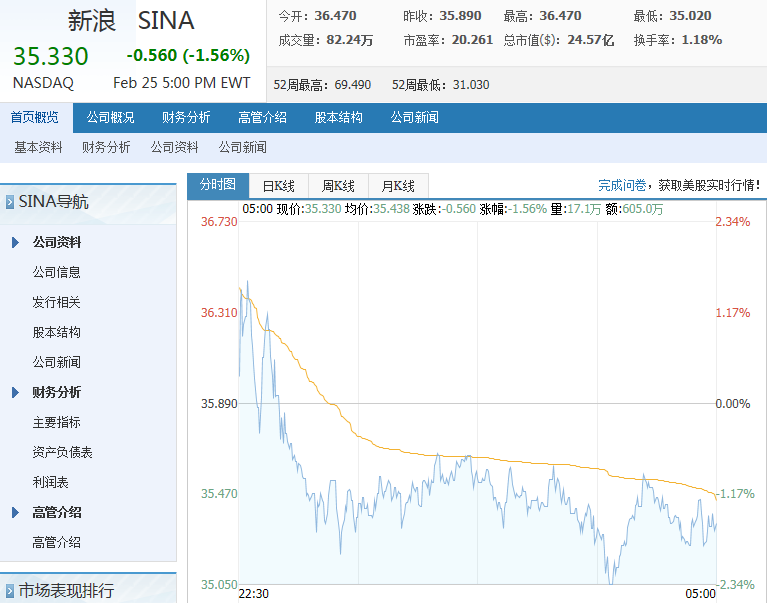Image resolution: width=767 pixels, height=603 pixels.
Task: Go to 股本结构 in the blue navigation bar
Action: pos(338,118)
